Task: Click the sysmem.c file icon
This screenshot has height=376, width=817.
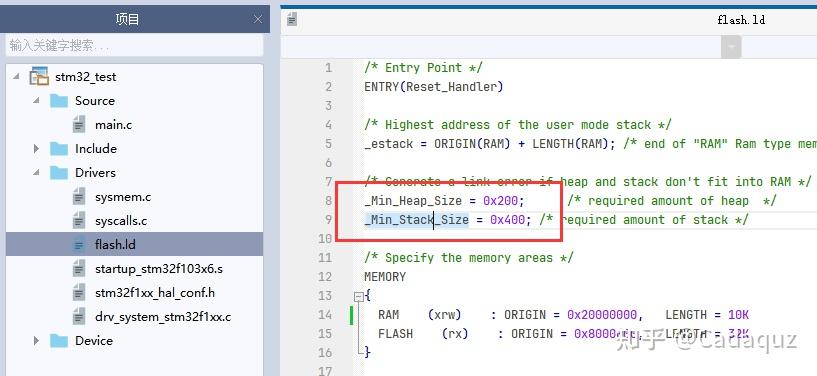Action: click(79, 197)
